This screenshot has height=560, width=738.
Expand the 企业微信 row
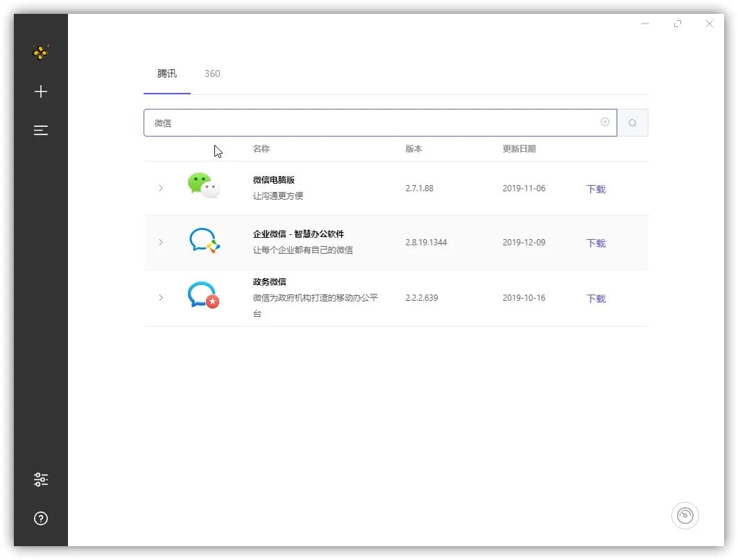[x=161, y=243]
